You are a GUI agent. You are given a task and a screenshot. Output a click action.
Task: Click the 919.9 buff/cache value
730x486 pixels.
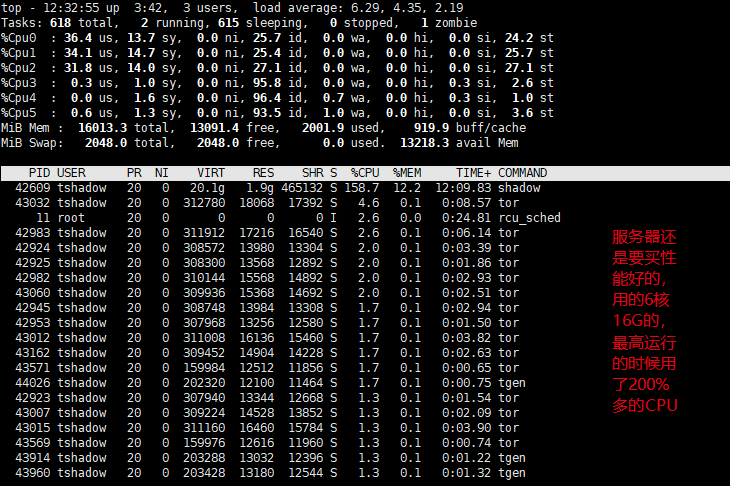tap(432, 128)
